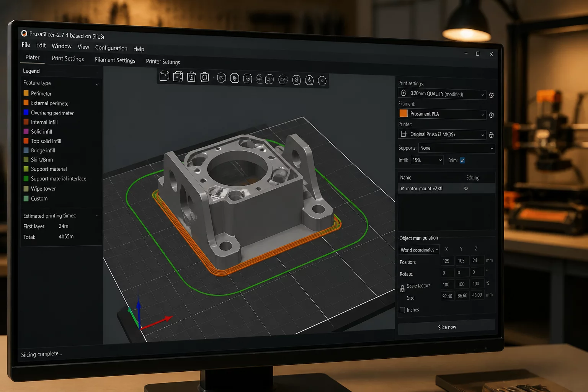Click the total print time 4h55m

(x=66, y=237)
